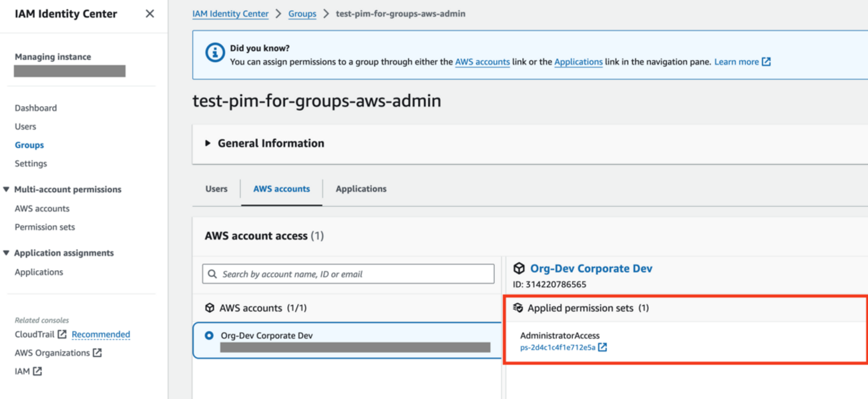Open Applications under Application assignments
The width and height of the screenshot is (868, 399).
coord(39,272)
